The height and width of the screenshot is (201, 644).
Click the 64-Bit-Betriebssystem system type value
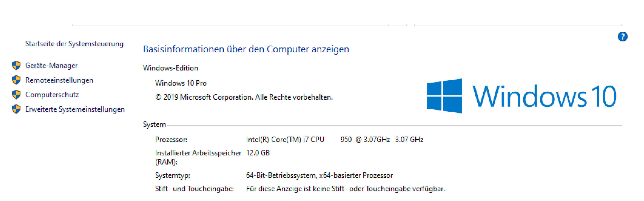click(320, 175)
